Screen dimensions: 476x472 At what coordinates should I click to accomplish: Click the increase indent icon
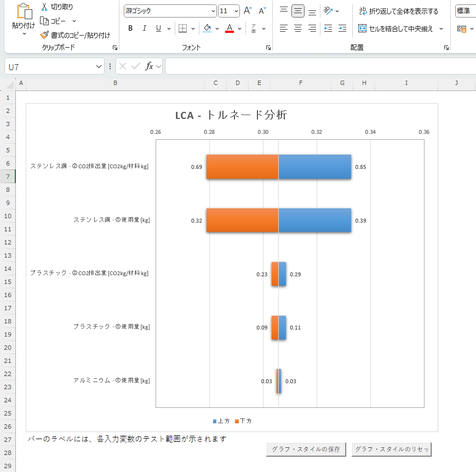pyautogui.click(x=342, y=28)
